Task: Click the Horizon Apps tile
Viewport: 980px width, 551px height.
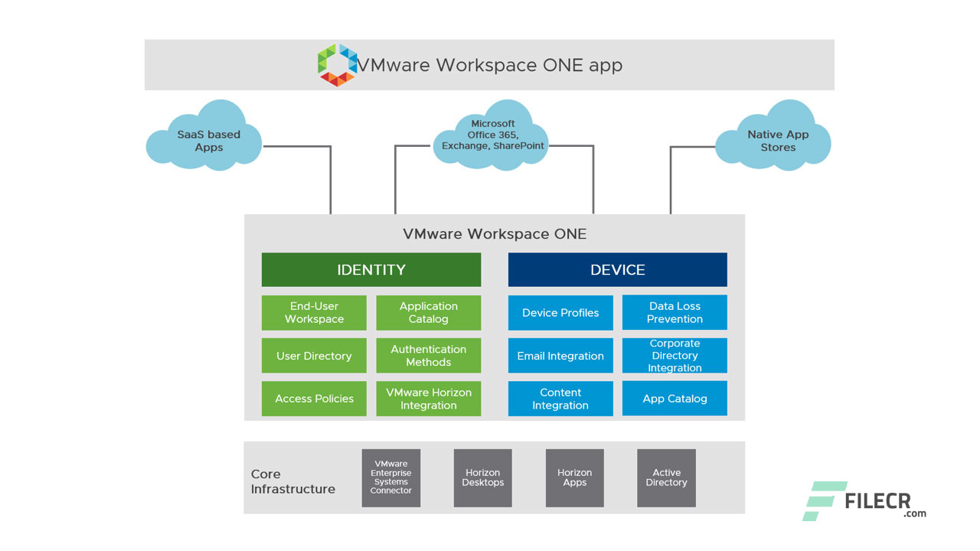Action: coord(575,478)
